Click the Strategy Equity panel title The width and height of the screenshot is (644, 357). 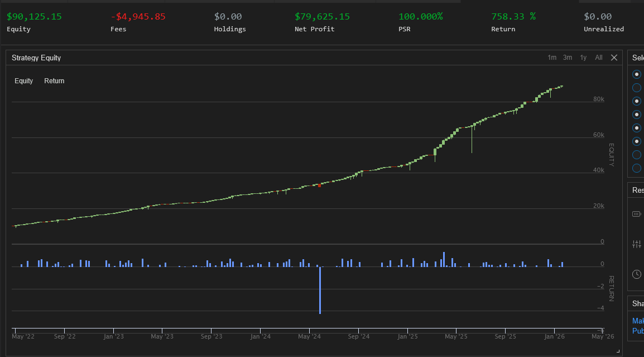pos(36,58)
